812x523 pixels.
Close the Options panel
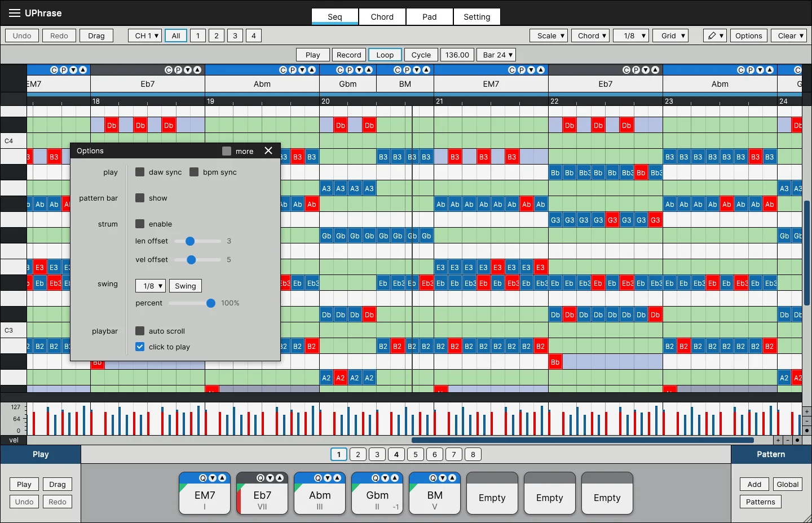[268, 150]
